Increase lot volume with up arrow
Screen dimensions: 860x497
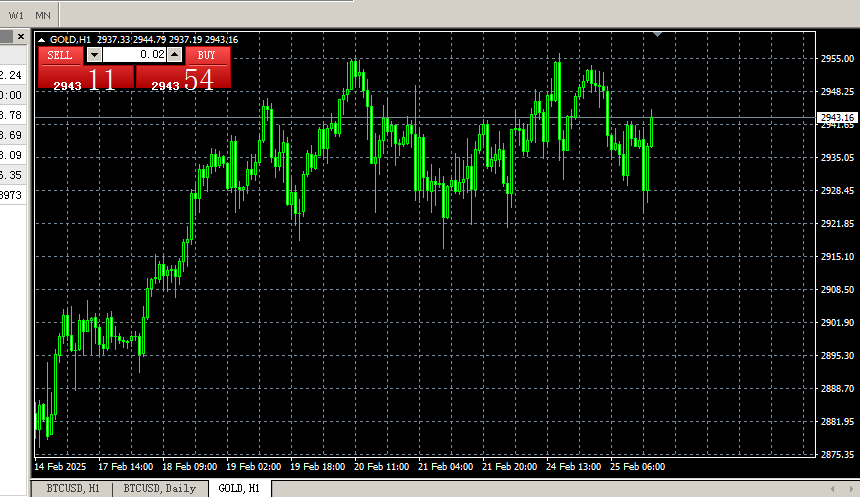point(174,54)
